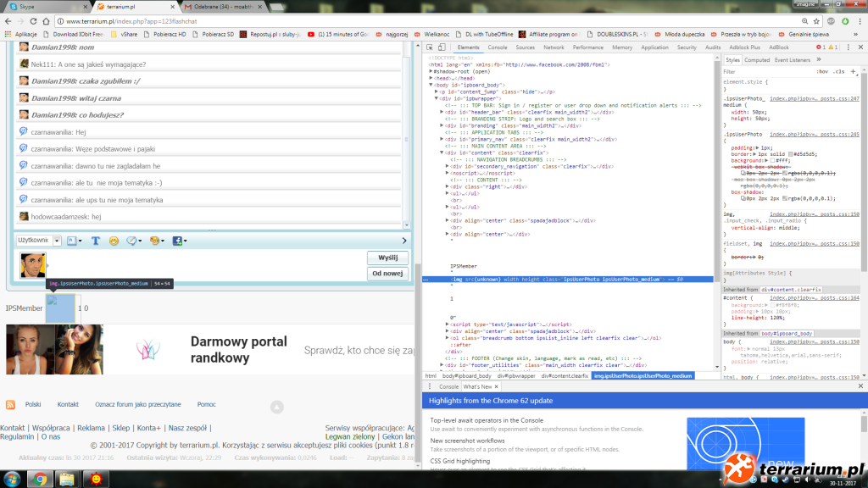Image resolution: width=868 pixels, height=488 pixels.
Task: Show more Styles pane tabs chevron
Action: click(819, 60)
